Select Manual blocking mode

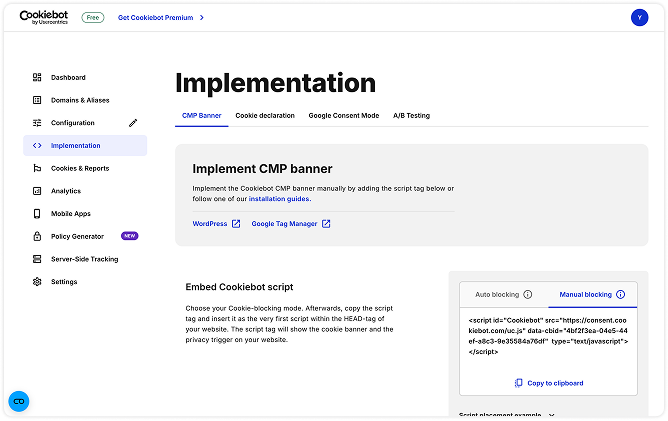pyautogui.click(x=585, y=295)
